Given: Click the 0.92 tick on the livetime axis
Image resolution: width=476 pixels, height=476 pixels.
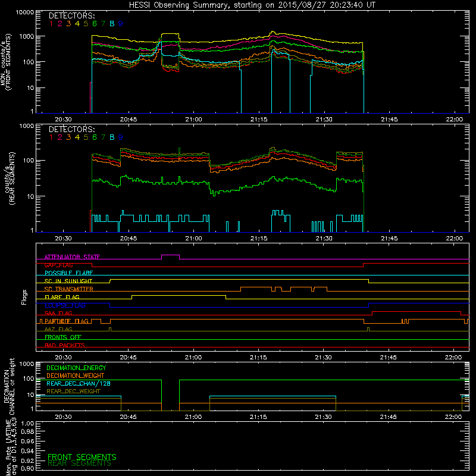Looking at the screenshot, I should pyautogui.click(x=28, y=461).
